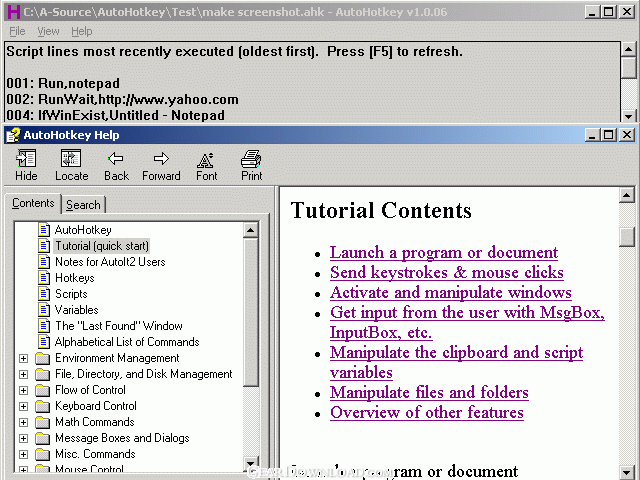Expand the Keyboard Control node
The image size is (640, 480).
coord(24,406)
